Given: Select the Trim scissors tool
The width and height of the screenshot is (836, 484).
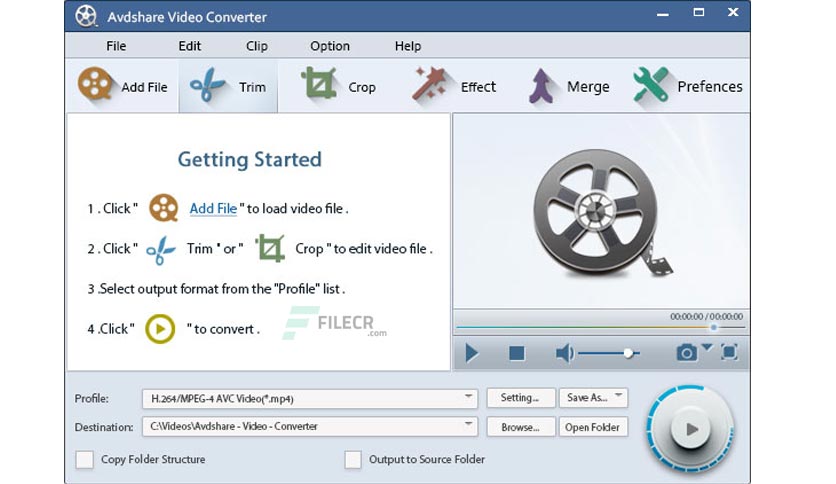Looking at the screenshot, I should (x=207, y=85).
